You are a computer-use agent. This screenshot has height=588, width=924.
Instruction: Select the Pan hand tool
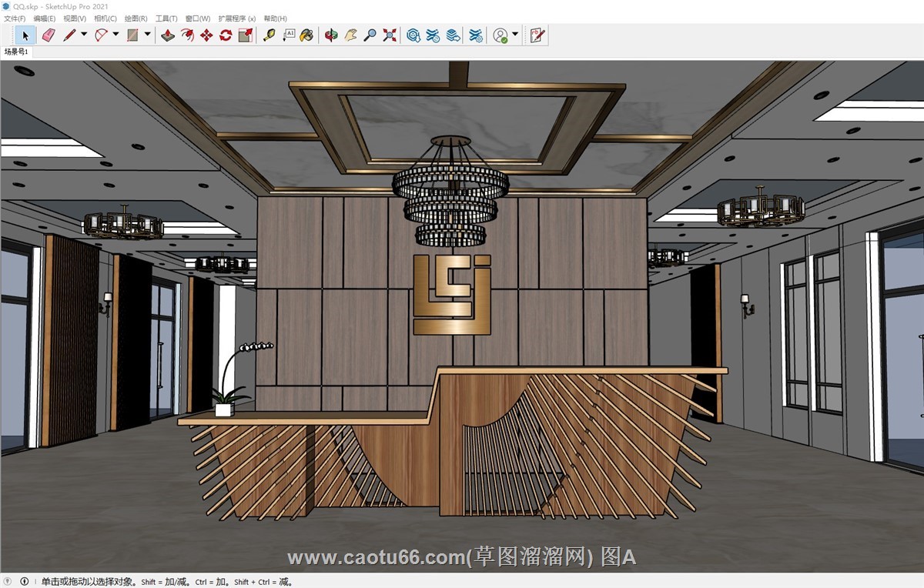350,35
